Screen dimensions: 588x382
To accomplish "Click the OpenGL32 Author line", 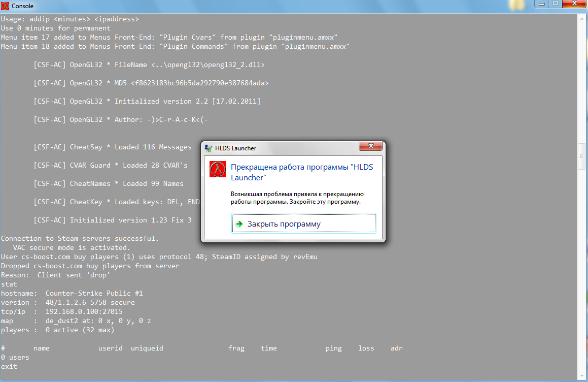I will [x=120, y=119].
